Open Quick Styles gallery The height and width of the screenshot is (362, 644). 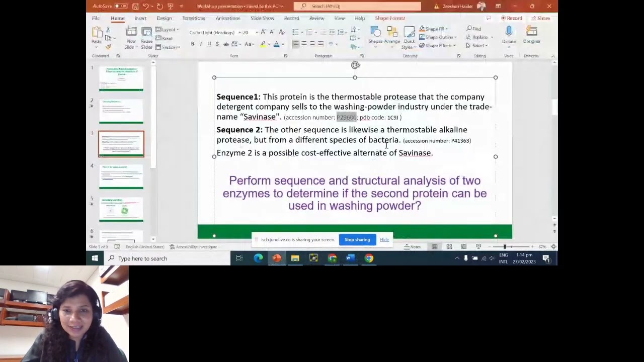click(409, 38)
